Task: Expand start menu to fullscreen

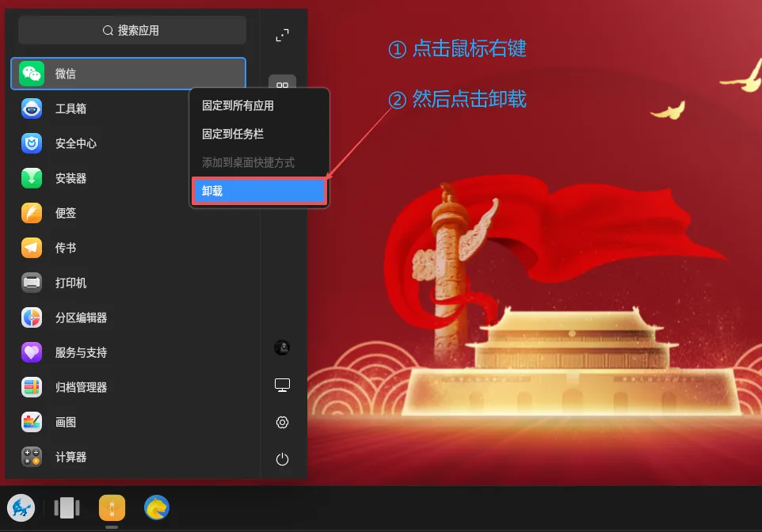Action: point(282,35)
